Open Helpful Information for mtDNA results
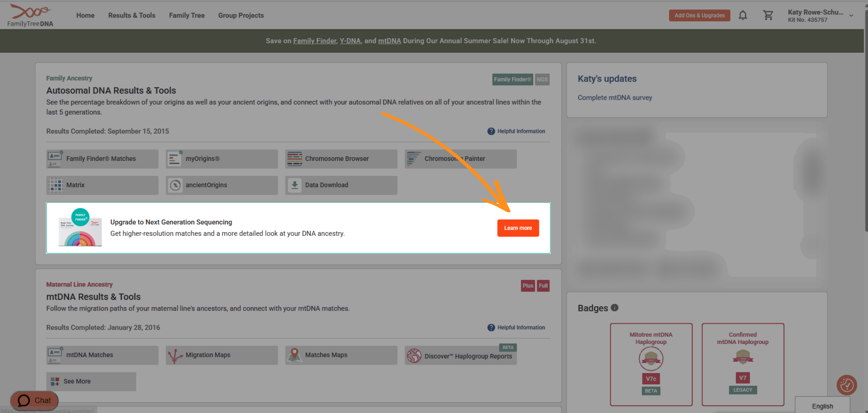Viewport: 868px width, 413px height. pyautogui.click(x=517, y=328)
